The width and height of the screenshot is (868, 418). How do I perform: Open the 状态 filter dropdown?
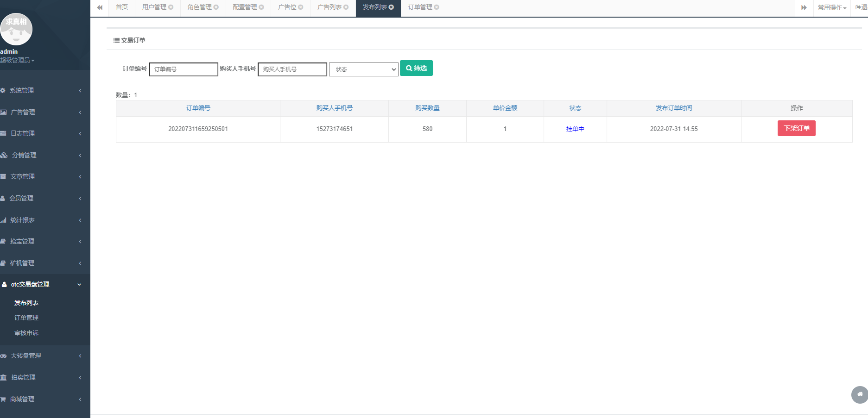364,69
